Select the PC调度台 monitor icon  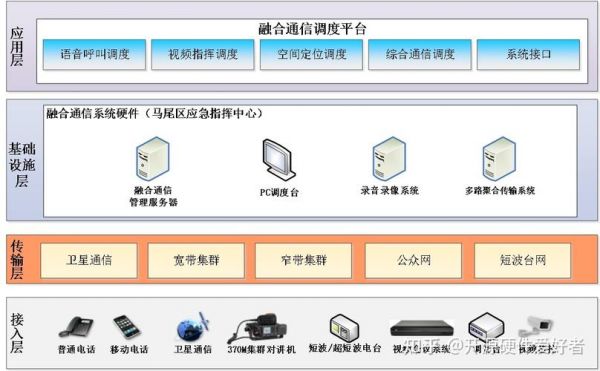(279, 161)
